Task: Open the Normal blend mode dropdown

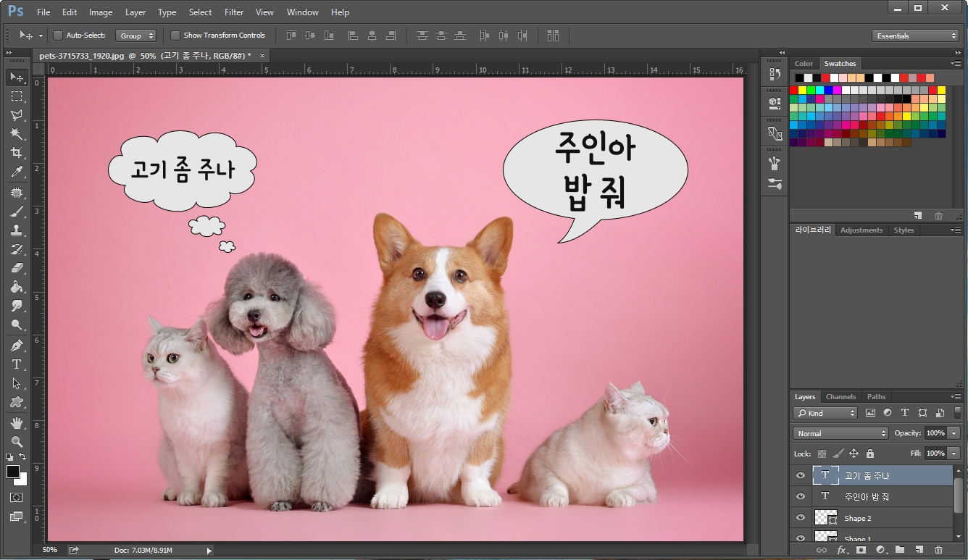Action: coord(839,432)
